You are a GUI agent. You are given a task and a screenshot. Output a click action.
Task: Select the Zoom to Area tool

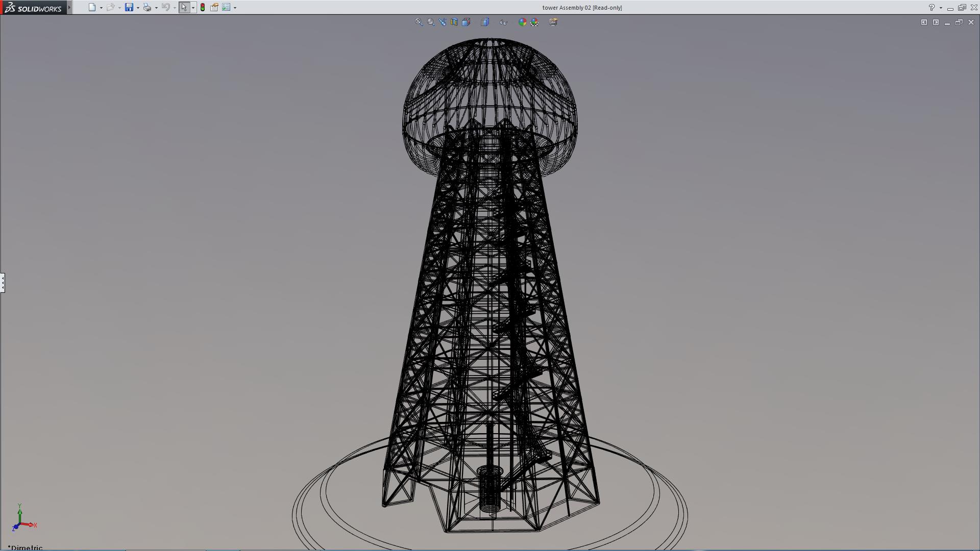click(431, 22)
